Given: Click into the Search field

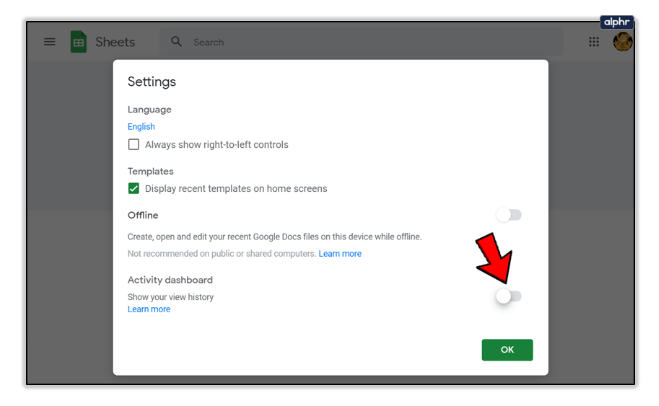Looking at the screenshot, I should (361, 42).
